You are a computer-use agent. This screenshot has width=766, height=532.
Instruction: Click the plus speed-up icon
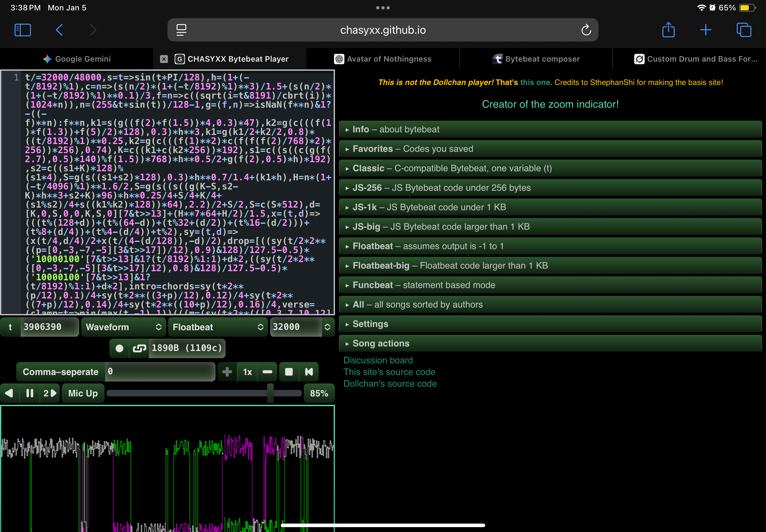[227, 372]
